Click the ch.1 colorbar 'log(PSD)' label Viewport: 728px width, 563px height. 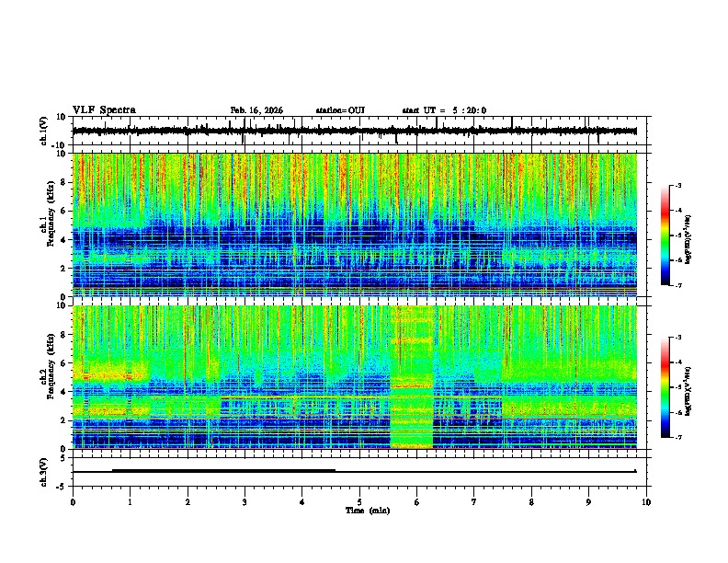688,240
